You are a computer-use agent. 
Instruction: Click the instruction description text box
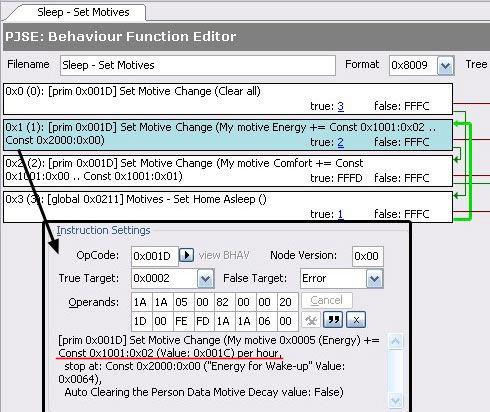point(223,370)
